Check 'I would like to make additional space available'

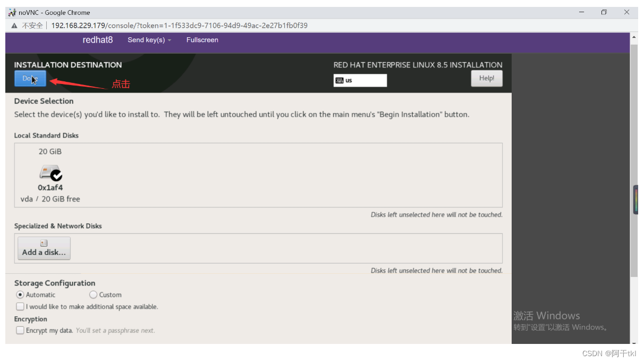[x=20, y=307]
